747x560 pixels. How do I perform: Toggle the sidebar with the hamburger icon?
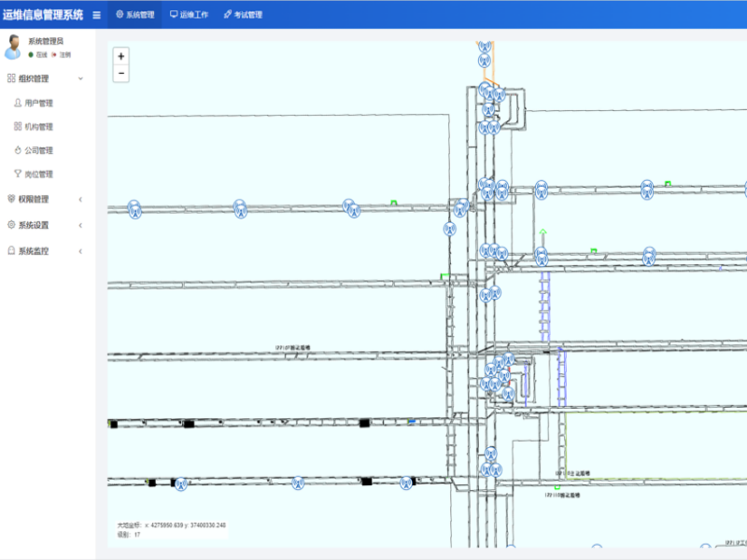pos(96,15)
